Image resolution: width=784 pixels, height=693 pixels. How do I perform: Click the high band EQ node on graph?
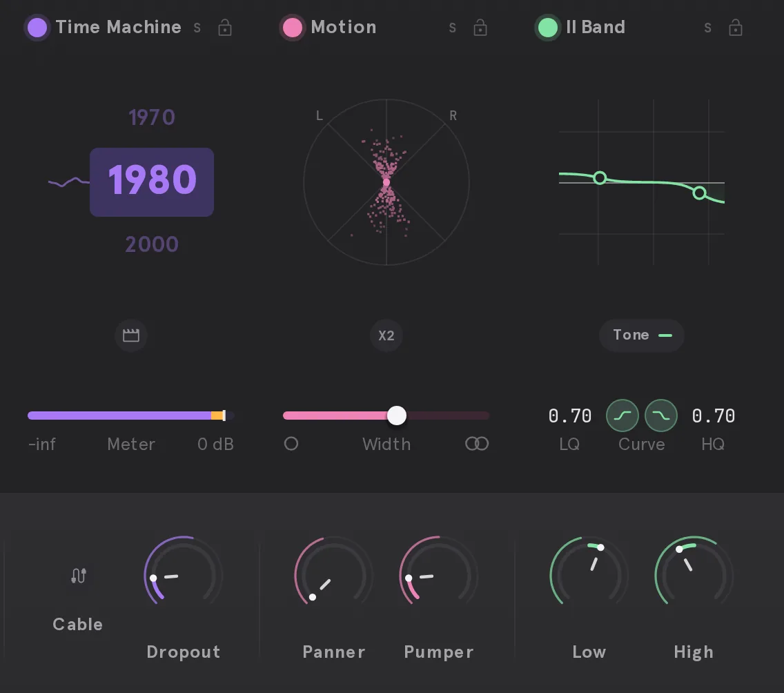700,193
